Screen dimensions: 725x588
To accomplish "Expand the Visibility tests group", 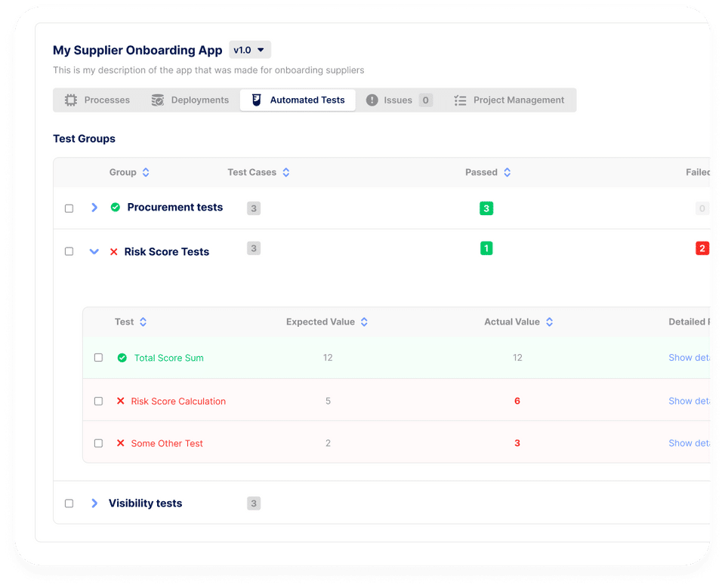I will [94, 503].
